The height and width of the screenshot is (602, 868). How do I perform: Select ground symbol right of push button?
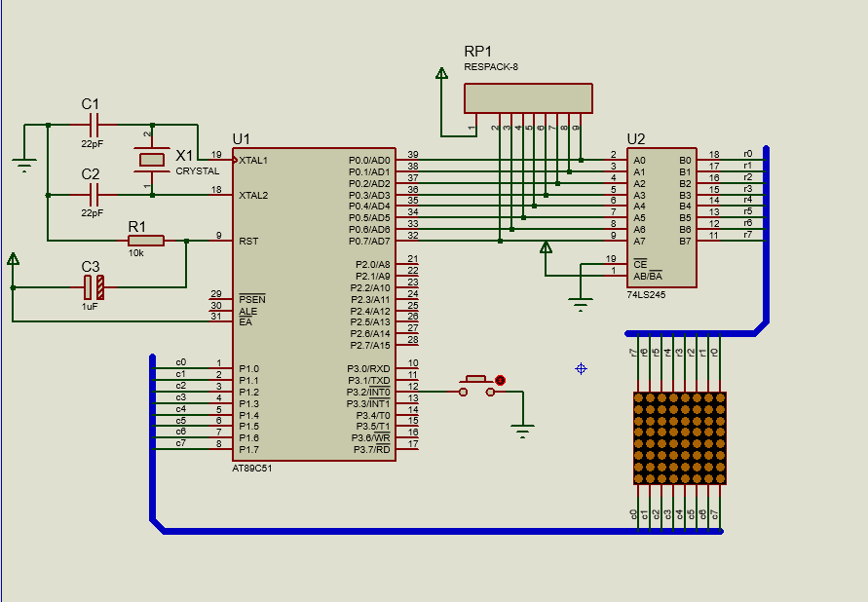(x=522, y=431)
